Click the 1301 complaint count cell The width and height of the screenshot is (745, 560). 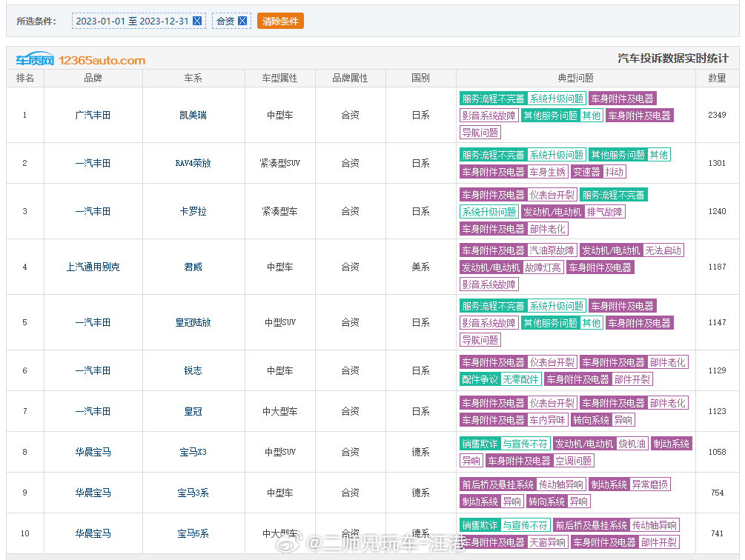click(717, 163)
